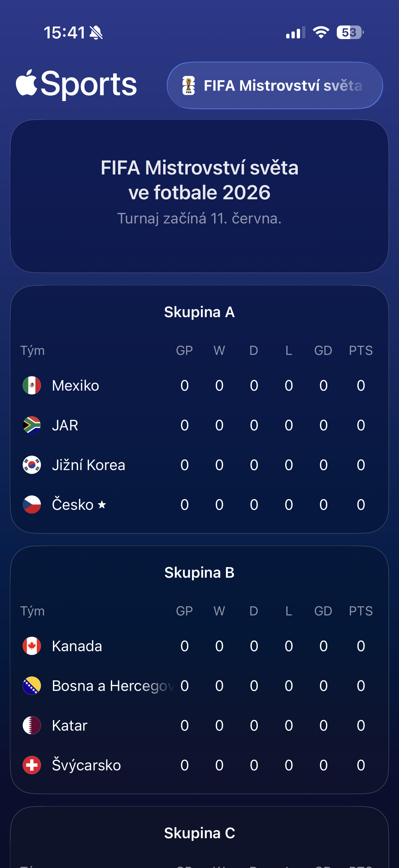Tap the Bosnia and Herzegovina flag
399x868 pixels.
pos(32,685)
